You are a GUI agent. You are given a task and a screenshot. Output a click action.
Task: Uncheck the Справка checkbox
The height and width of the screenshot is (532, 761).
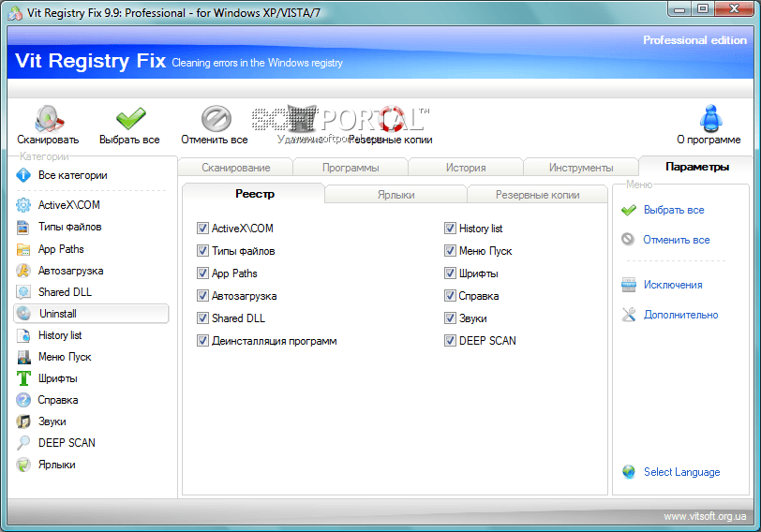(451, 296)
